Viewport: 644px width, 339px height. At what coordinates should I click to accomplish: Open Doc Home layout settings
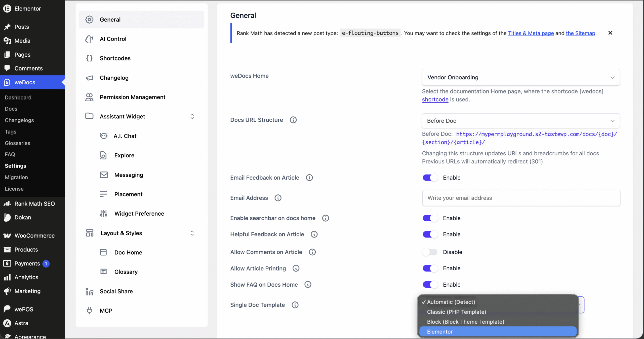(x=128, y=252)
